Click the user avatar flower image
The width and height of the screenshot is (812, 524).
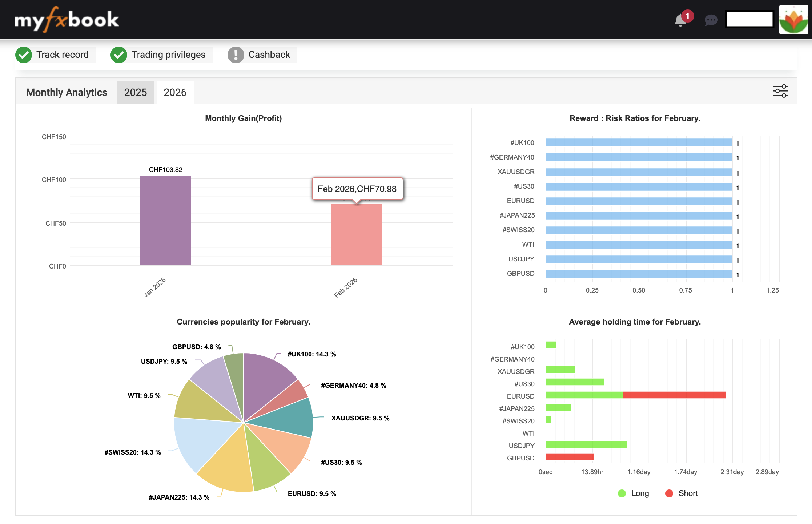pyautogui.click(x=793, y=20)
